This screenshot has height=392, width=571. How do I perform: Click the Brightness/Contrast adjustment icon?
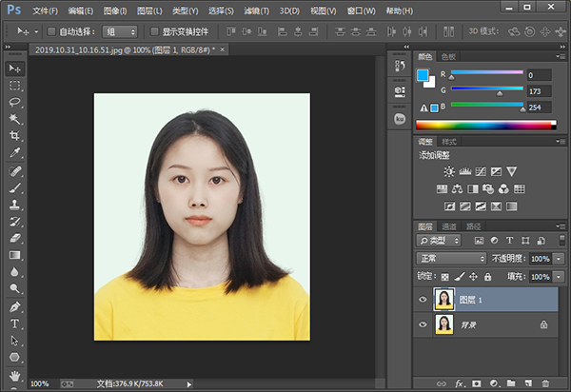point(449,171)
